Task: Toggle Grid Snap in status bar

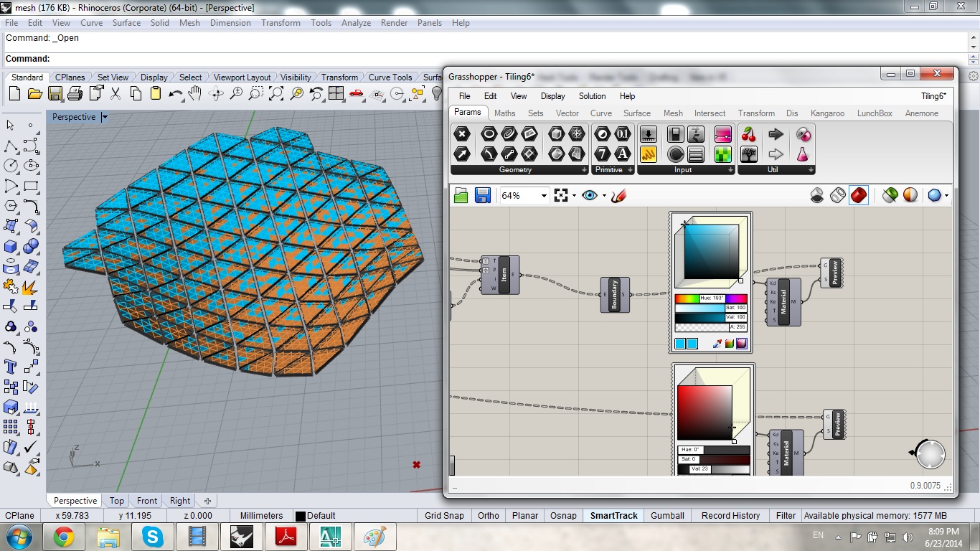Action: (444, 515)
